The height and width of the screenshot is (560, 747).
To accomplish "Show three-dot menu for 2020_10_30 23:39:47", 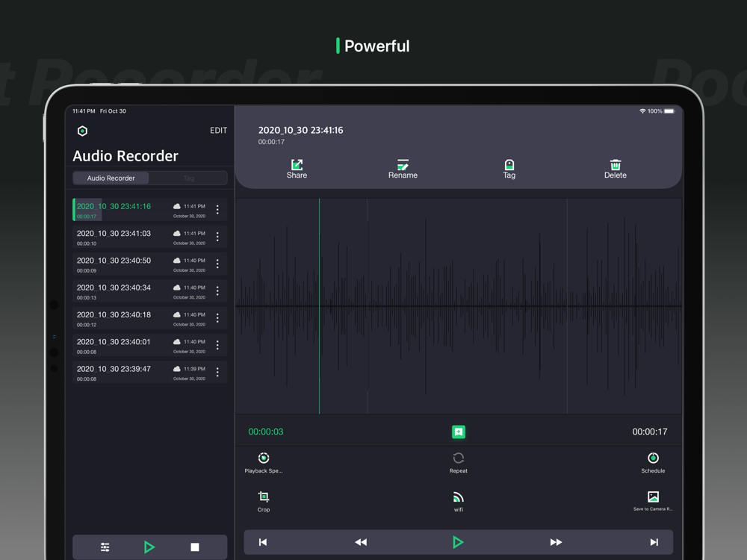I will point(217,372).
